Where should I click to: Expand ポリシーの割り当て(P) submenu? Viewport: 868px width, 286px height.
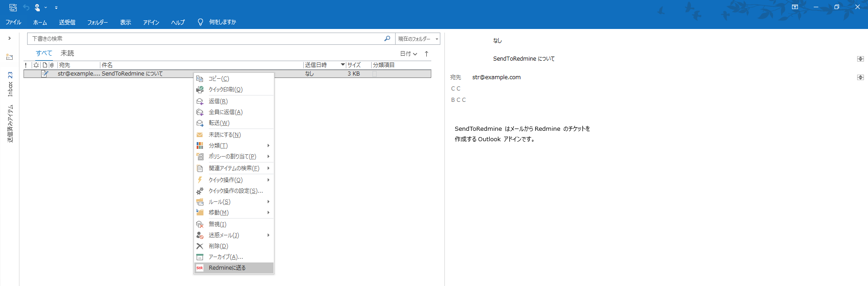[234, 157]
